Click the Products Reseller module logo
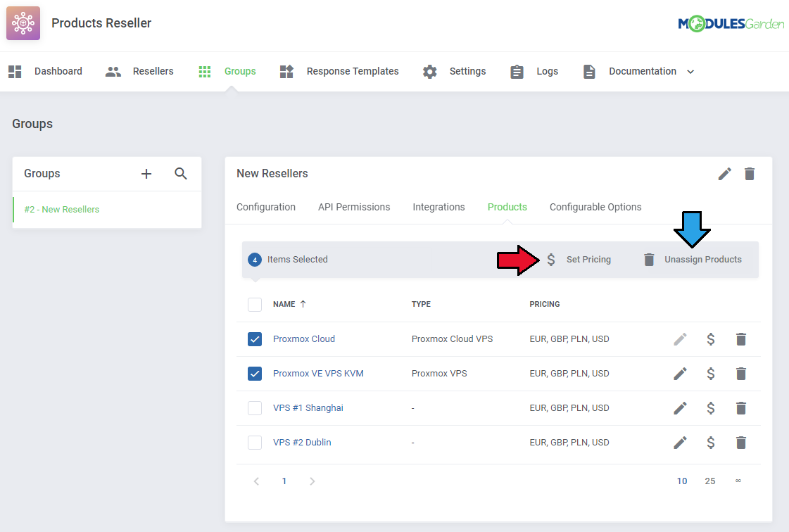 click(23, 23)
